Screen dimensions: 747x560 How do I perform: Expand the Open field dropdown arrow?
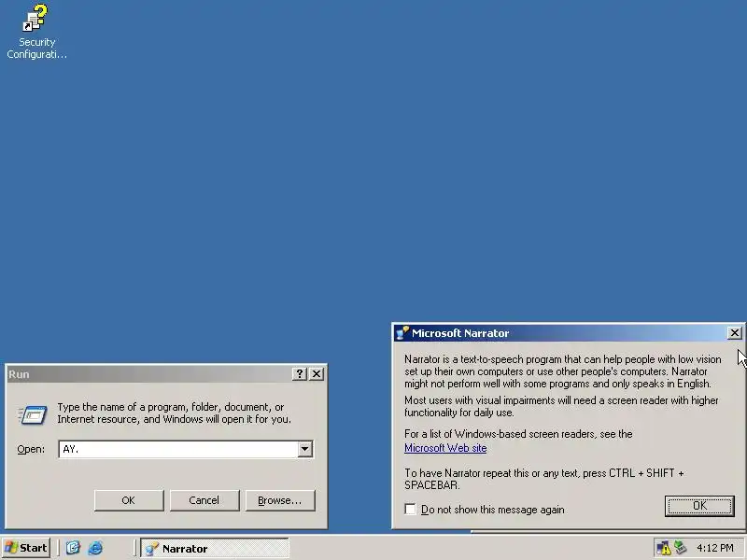[x=305, y=449]
